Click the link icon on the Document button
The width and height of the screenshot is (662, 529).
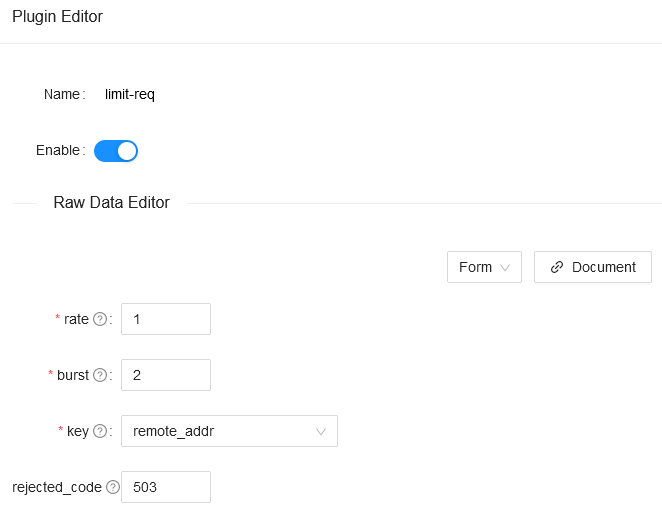point(558,268)
